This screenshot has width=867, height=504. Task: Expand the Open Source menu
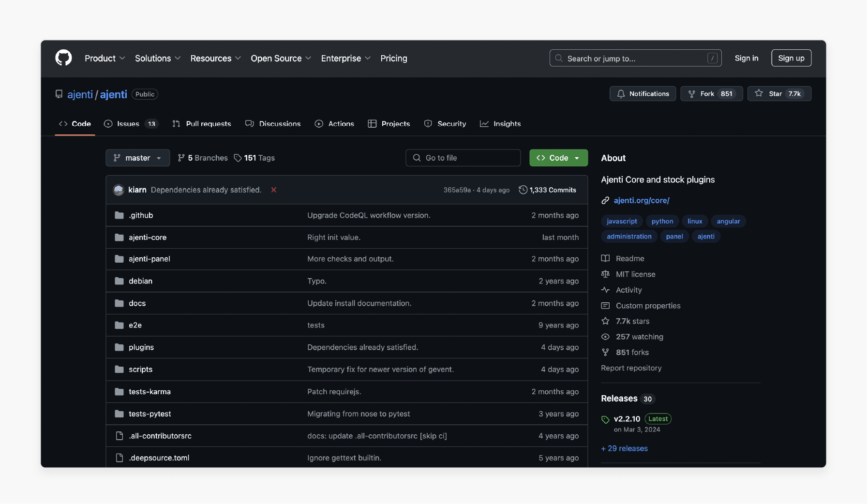[281, 59]
